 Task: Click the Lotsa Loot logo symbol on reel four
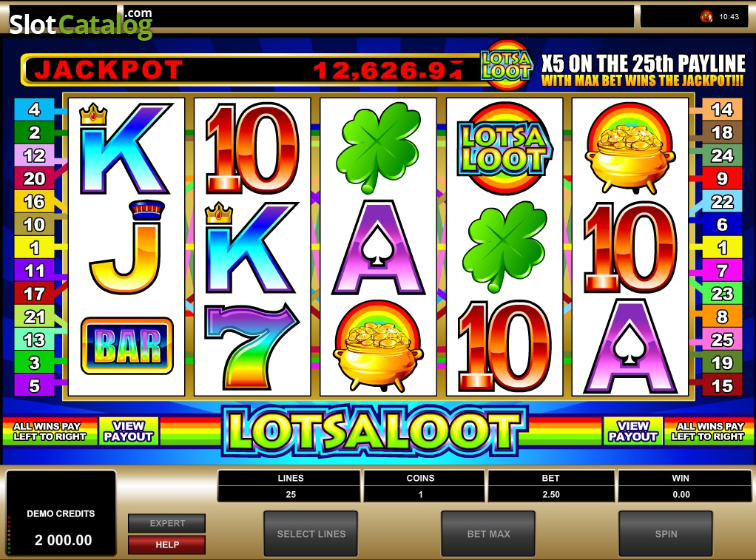[504, 149]
